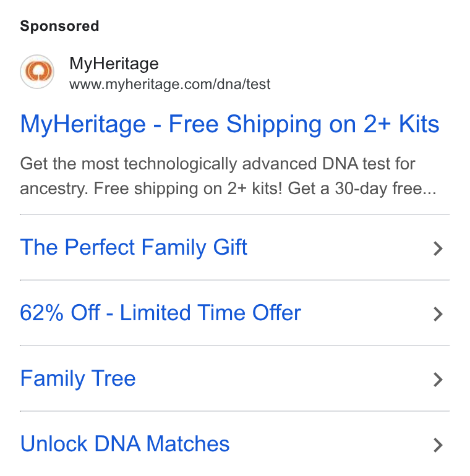Screen dimensions: 470x476
Task: Click 'Limited Time Offer' text in discount sitelink
Action: [x=210, y=313]
